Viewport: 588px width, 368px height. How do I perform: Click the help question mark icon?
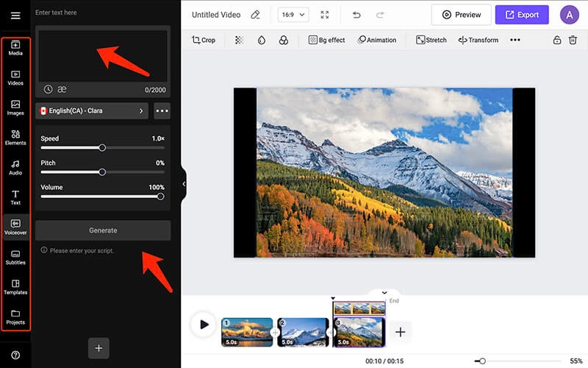[x=15, y=355]
